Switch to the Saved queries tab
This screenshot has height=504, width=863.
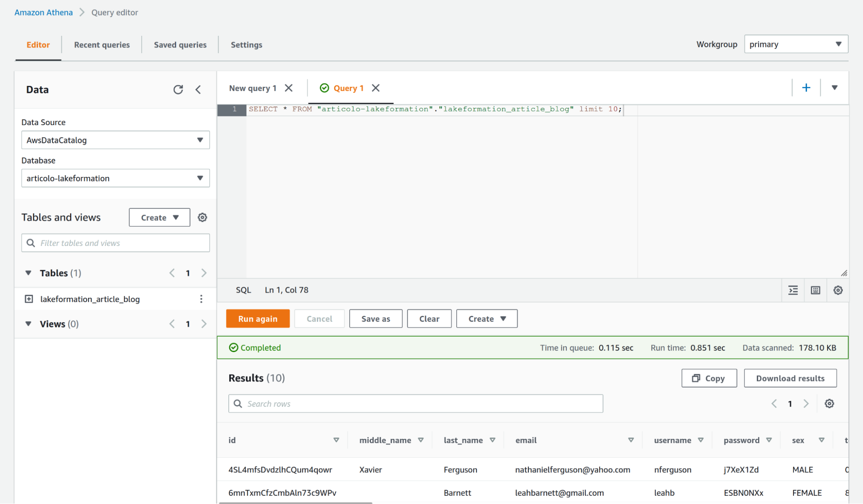180,44
